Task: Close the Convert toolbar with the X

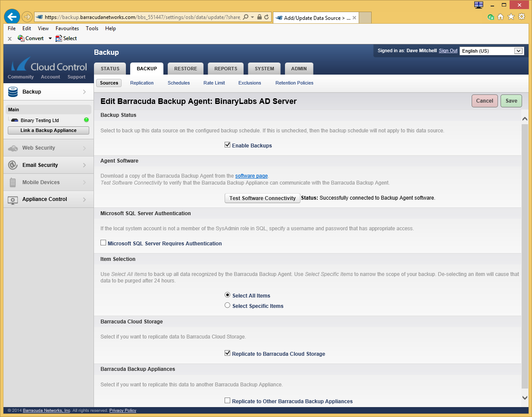Action: 9,39
